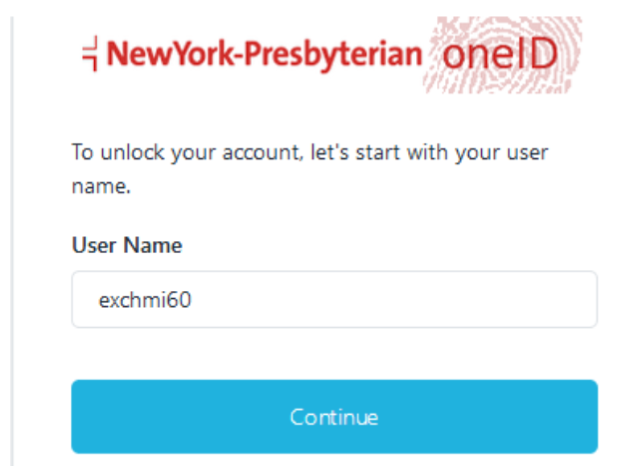Click the User Name label
Screen dimensions: 641x466
[127, 244]
